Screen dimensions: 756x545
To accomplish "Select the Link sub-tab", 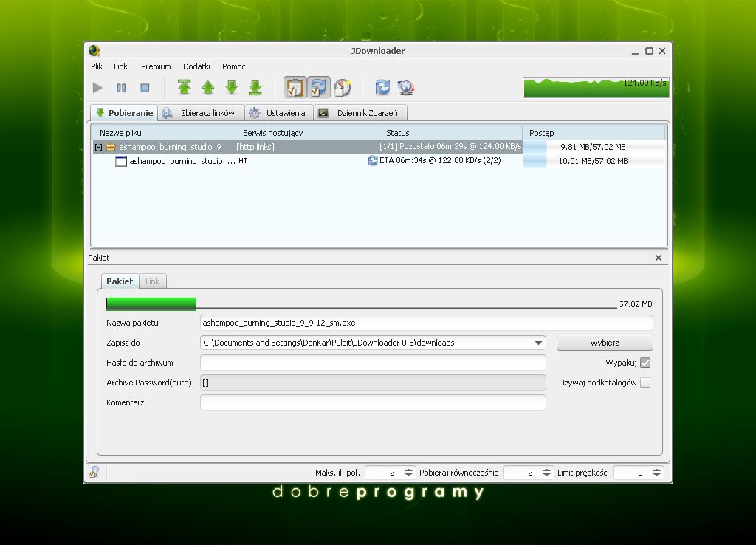I will click(152, 281).
